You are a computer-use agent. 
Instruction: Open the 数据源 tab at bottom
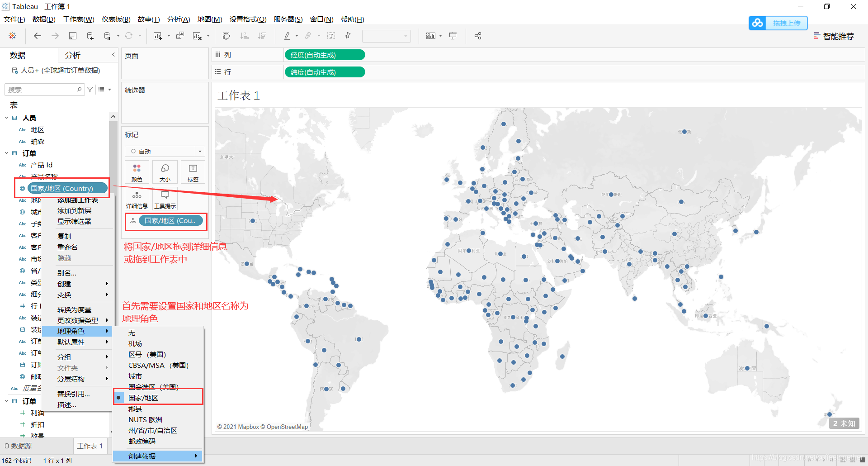[x=18, y=446]
